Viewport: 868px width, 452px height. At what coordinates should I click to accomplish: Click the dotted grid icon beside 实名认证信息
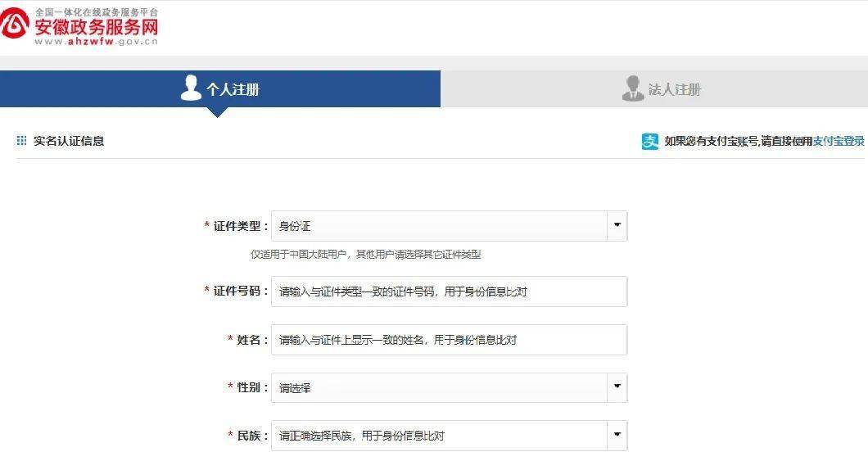click(x=21, y=141)
